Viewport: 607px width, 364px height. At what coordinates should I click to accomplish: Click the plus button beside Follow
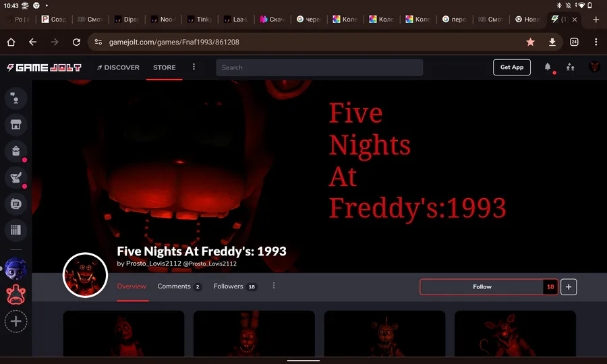tap(569, 286)
